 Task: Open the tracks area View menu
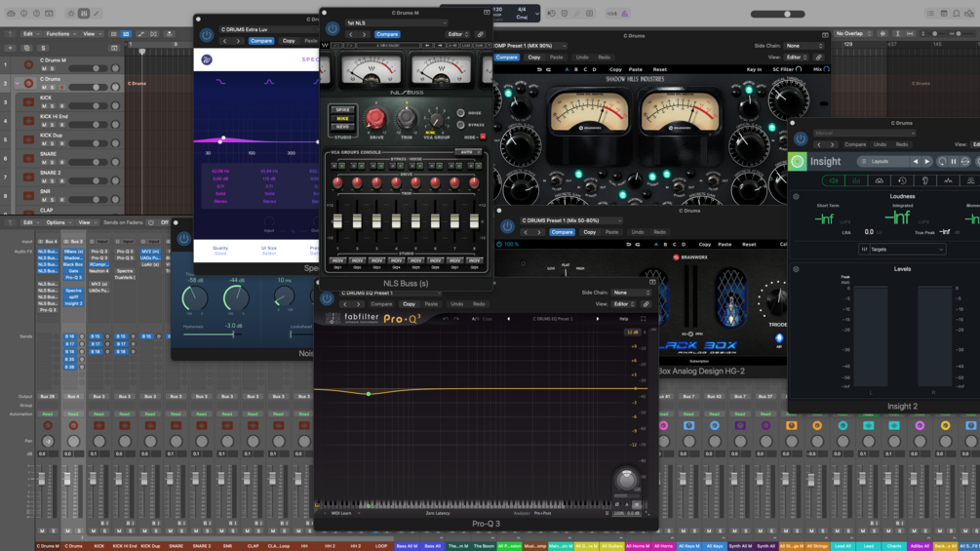(x=91, y=34)
